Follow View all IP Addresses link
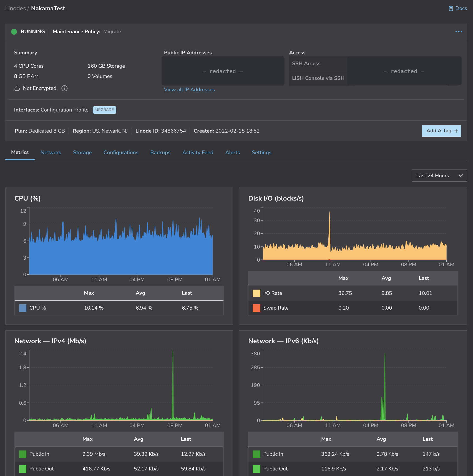 189,90
